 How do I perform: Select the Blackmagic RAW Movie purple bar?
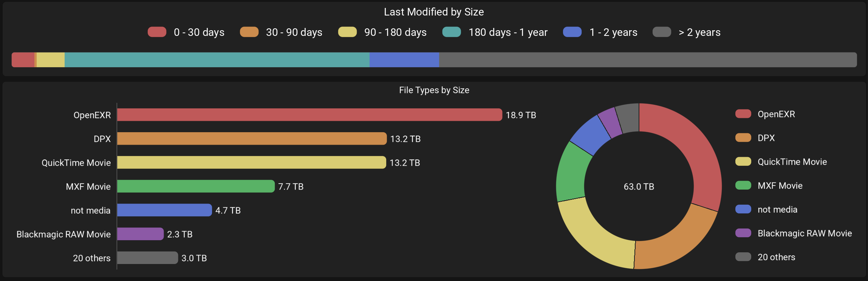click(x=140, y=234)
